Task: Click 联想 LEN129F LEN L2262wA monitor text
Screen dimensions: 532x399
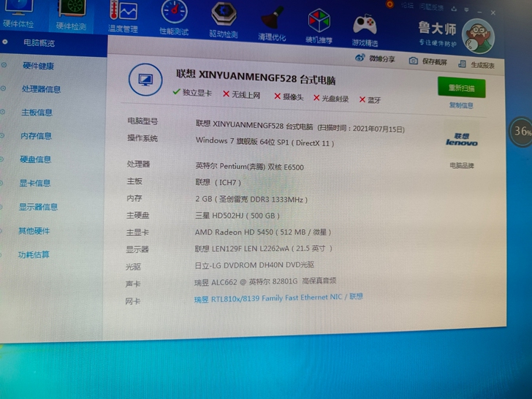Action: (263, 248)
